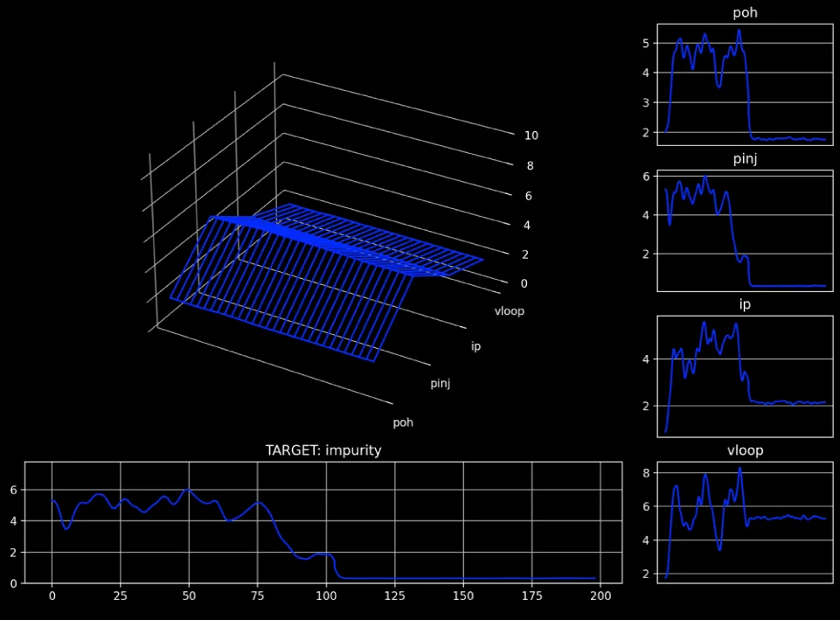Click the 'vloop' axis label in the 3D plot
This screenshot has height=620, width=840.
coord(510,311)
